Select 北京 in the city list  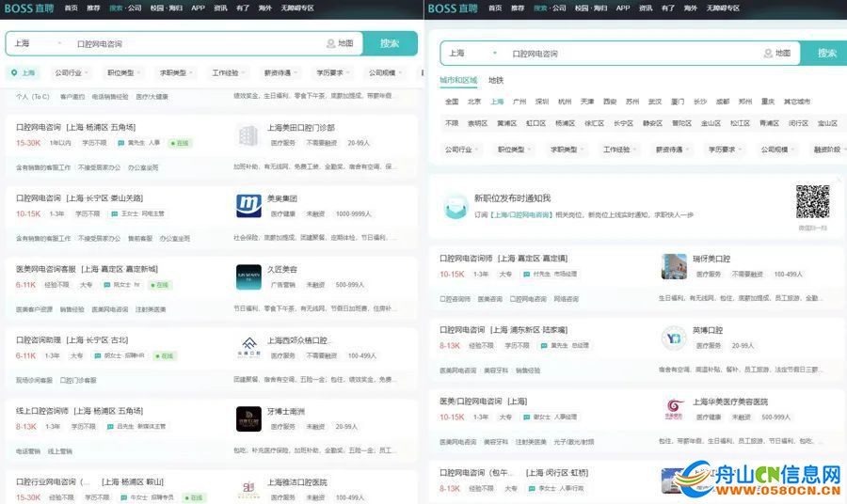click(474, 102)
